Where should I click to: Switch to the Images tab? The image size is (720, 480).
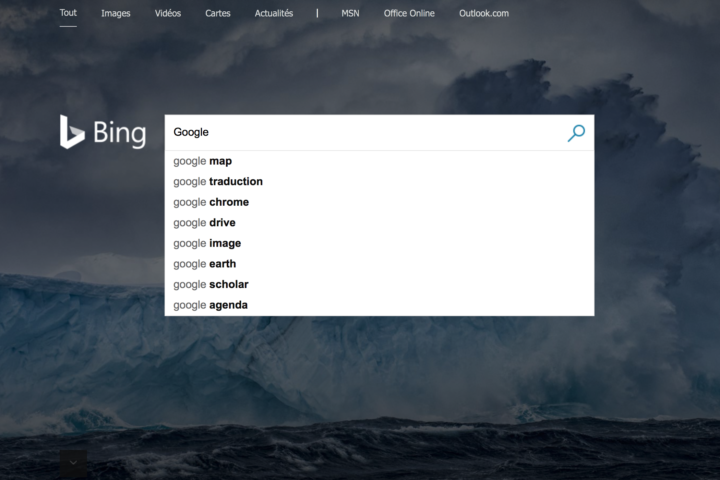coord(116,13)
